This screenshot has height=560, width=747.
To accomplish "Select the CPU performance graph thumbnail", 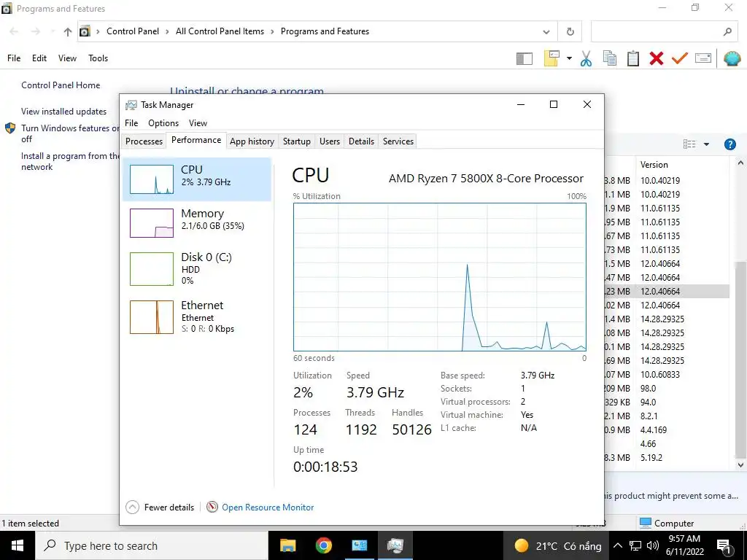I will (152, 179).
